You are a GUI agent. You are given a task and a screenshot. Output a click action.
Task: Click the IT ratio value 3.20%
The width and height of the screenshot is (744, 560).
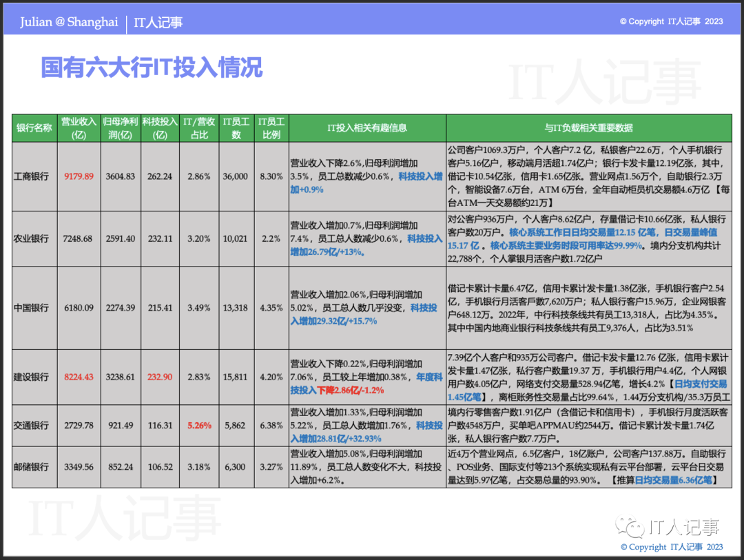pos(199,239)
